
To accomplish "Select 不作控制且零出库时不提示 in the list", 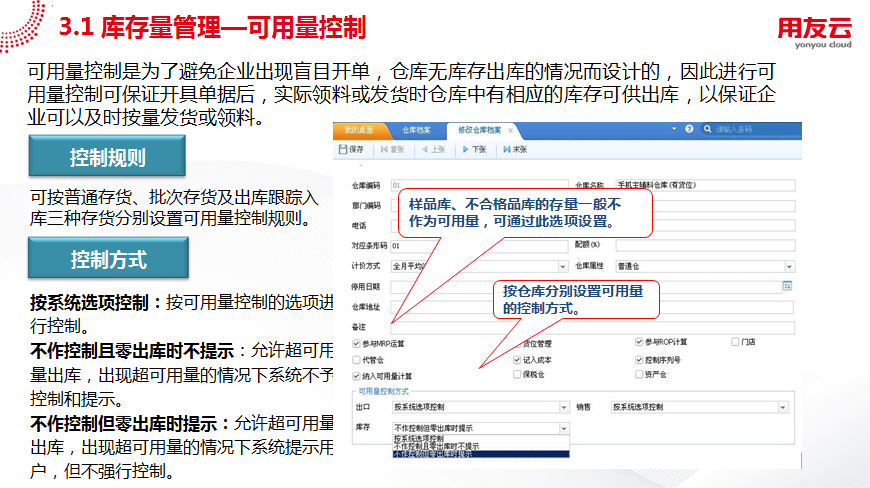I will 480,446.
